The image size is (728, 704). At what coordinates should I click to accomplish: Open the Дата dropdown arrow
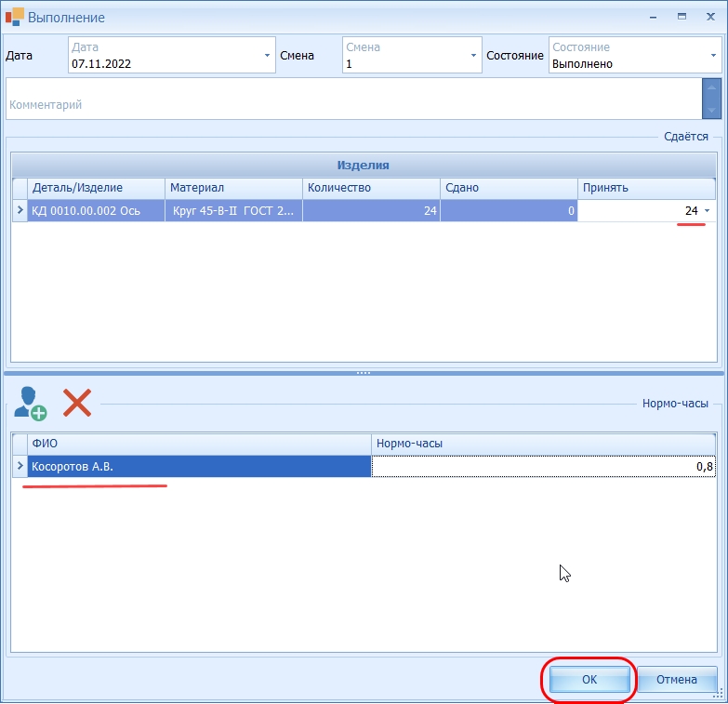(x=267, y=55)
